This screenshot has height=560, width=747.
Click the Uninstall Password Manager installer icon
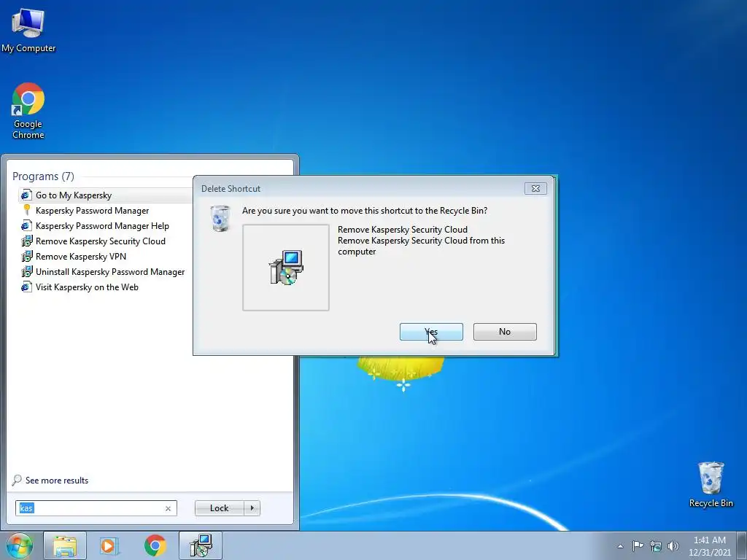click(27, 272)
